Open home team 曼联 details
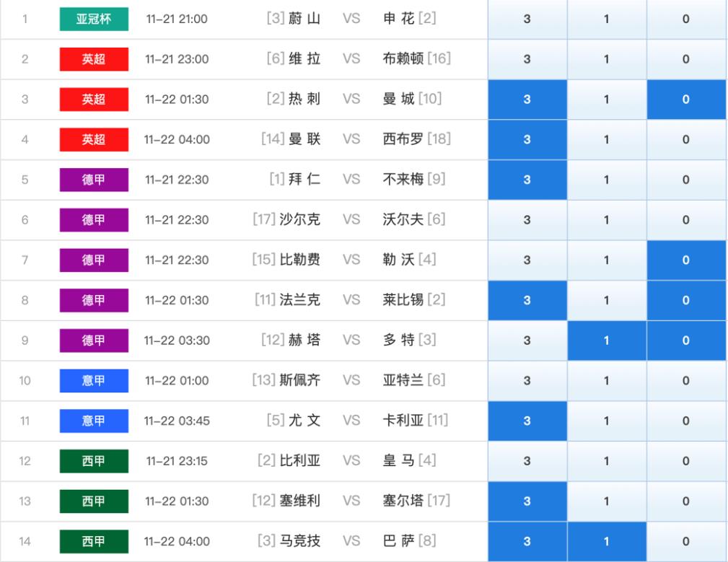The image size is (728, 562). click(304, 139)
